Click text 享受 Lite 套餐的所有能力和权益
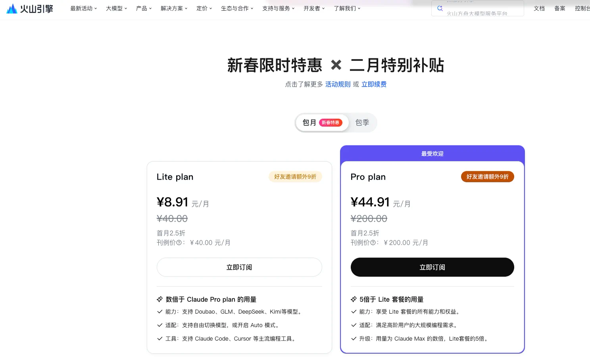This screenshot has width=590, height=364. [x=418, y=312]
